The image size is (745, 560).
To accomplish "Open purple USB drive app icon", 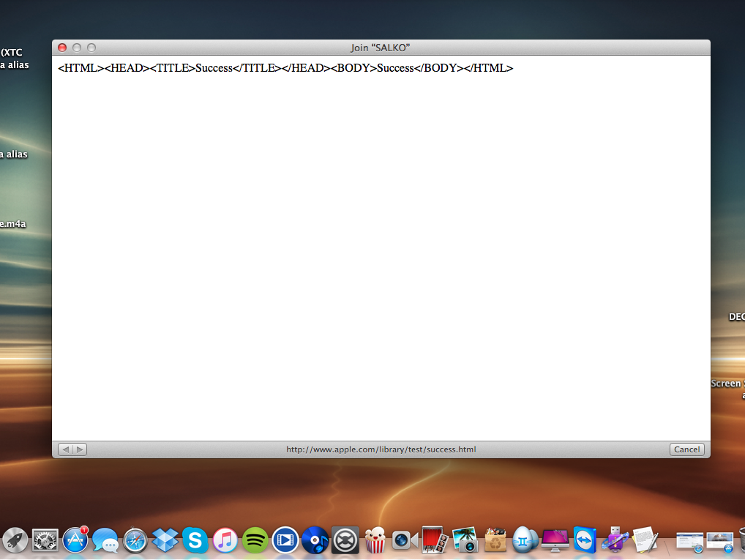I will 615,540.
